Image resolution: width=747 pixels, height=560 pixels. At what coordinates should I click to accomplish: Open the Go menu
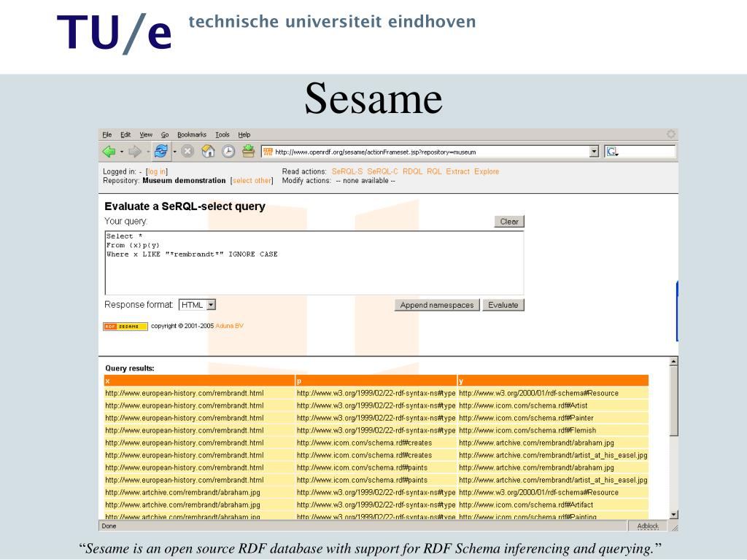(x=165, y=135)
